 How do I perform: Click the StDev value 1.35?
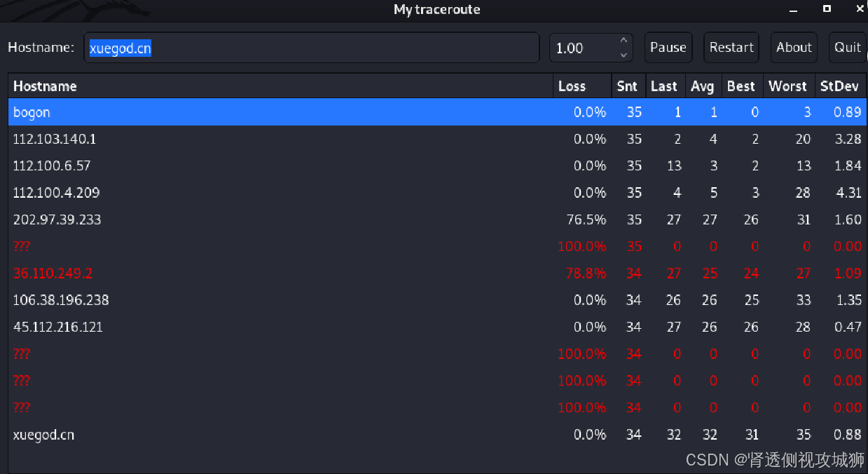pos(848,300)
